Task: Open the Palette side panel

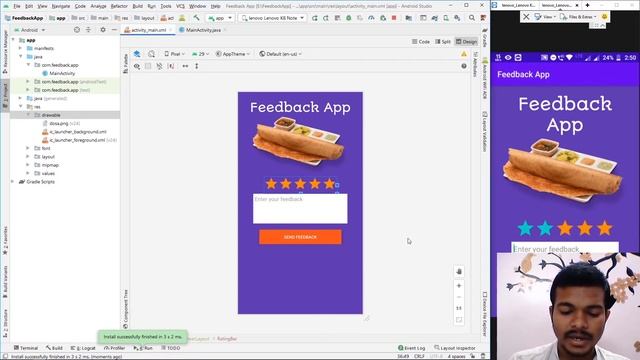Action: [125, 64]
